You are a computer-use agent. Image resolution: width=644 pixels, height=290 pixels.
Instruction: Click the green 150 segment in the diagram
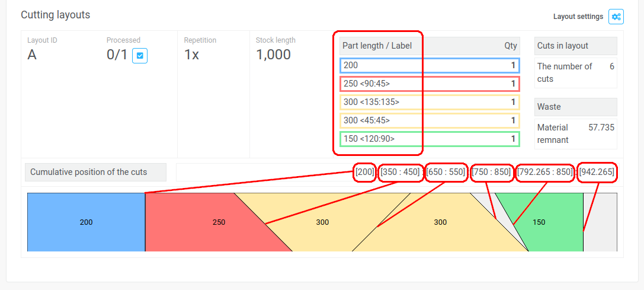click(x=548, y=222)
